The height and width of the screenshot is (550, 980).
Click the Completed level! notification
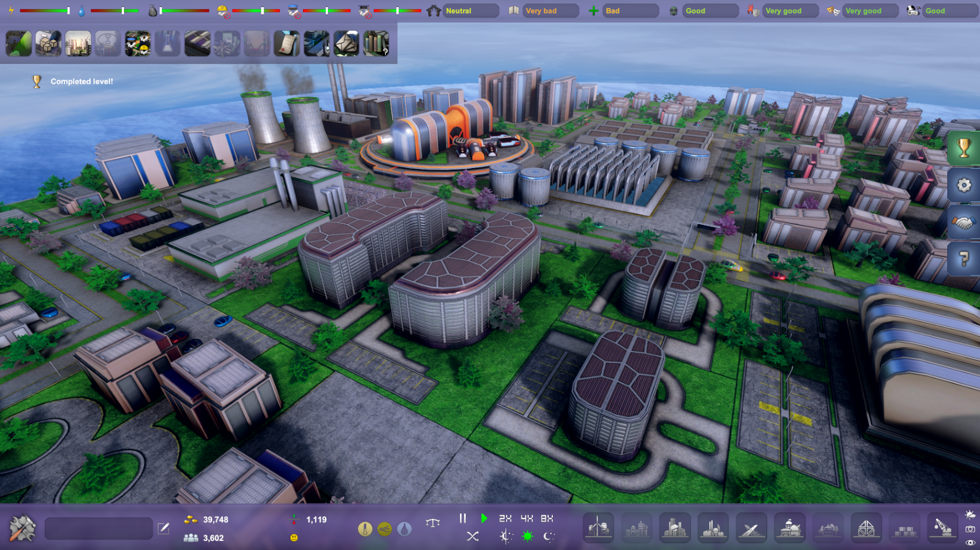82,82
